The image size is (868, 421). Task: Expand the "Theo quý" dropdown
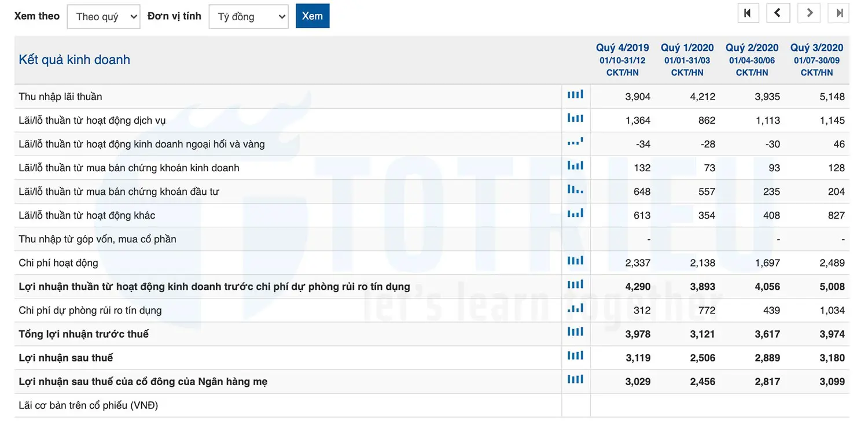click(x=104, y=17)
